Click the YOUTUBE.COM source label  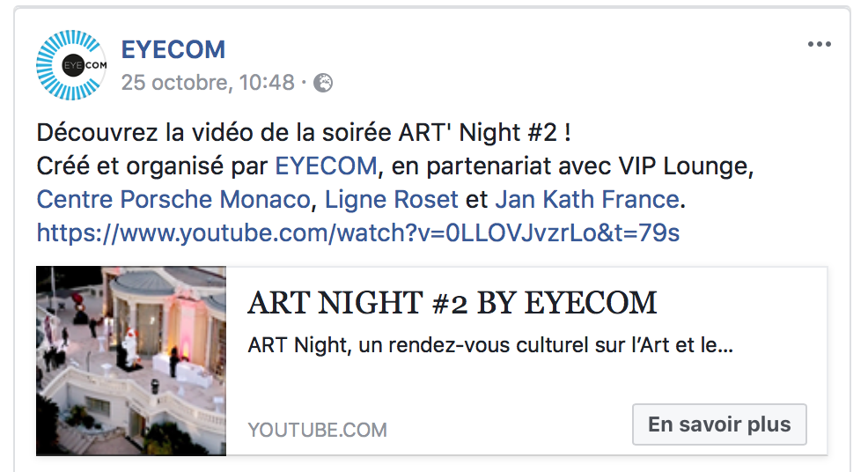coord(317,430)
